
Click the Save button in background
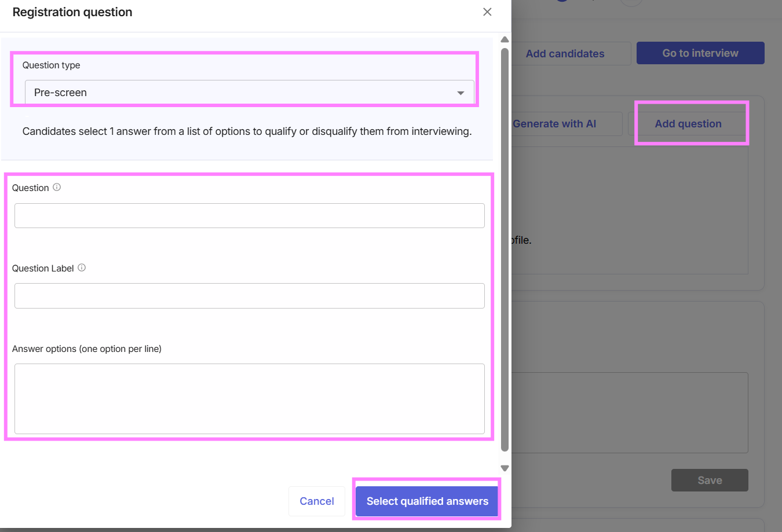click(x=710, y=480)
